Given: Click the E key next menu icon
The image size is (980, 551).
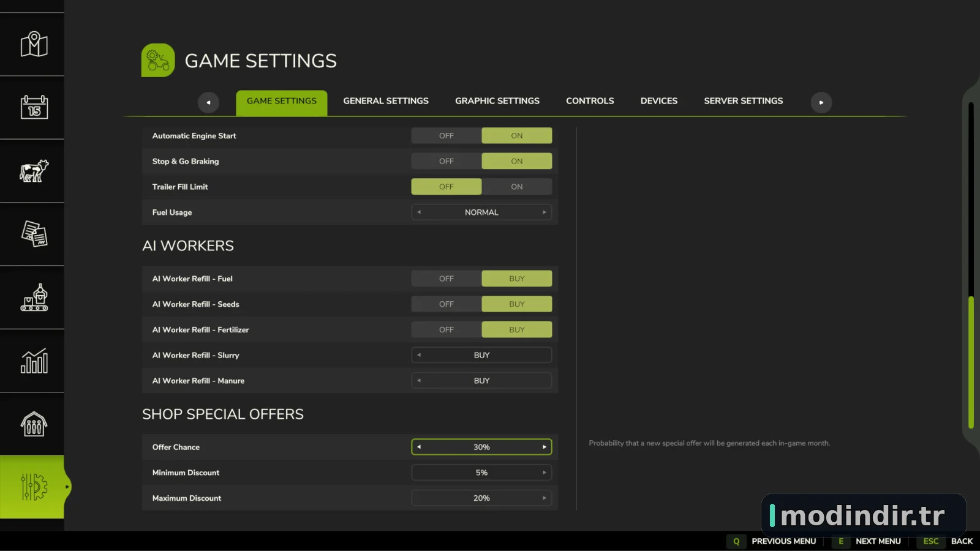Looking at the screenshot, I should coord(841,541).
